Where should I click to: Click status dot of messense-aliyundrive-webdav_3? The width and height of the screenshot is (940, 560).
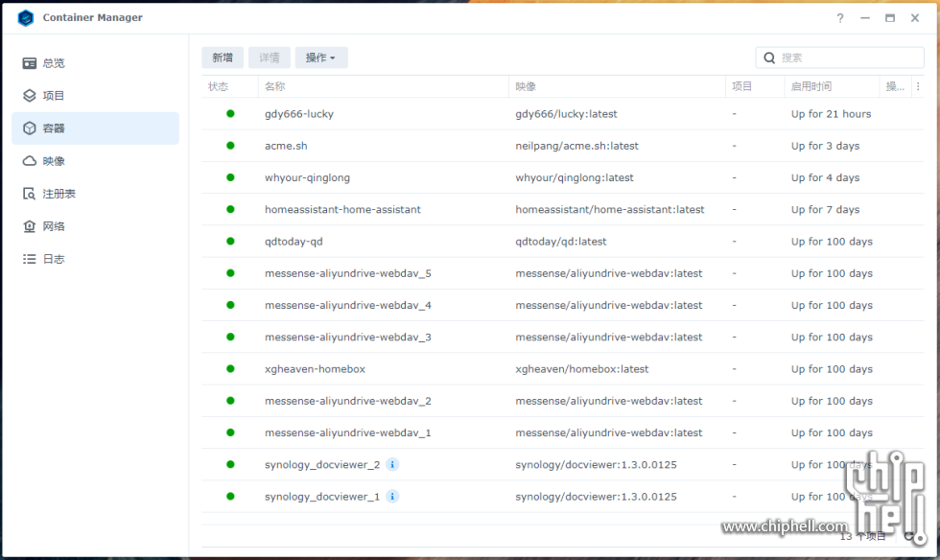230,337
